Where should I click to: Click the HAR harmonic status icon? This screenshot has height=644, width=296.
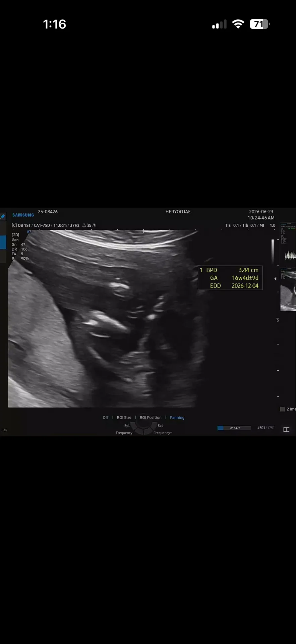(84, 225)
